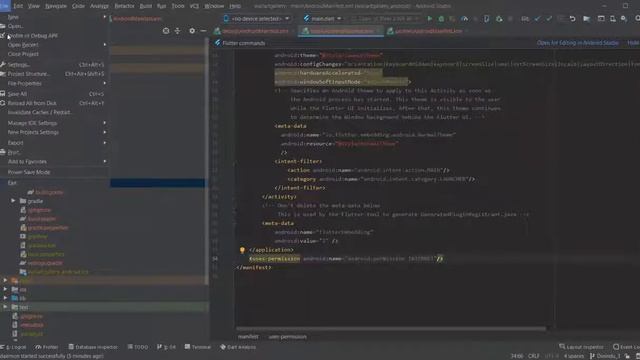Viewport: 640px width, 360px height.
Task: Click the expand all icon in Project panel
Action: pyautogui.click(x=177, y=31)
